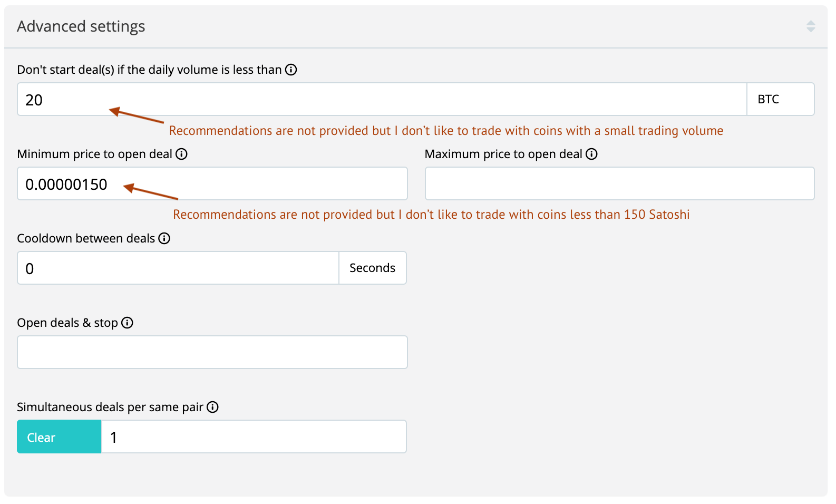Click the empty Maximum price input field

coord(619,184)
